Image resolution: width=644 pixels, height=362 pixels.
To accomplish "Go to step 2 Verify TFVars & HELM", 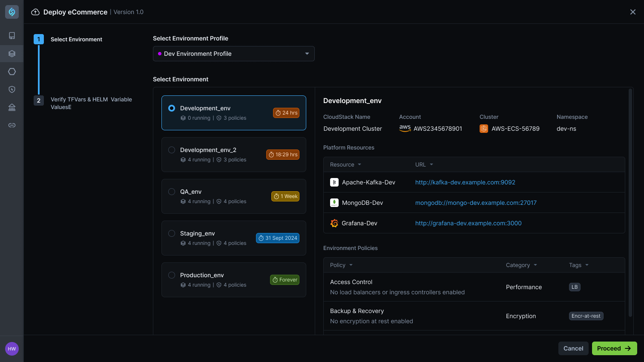I will point(91,103).
